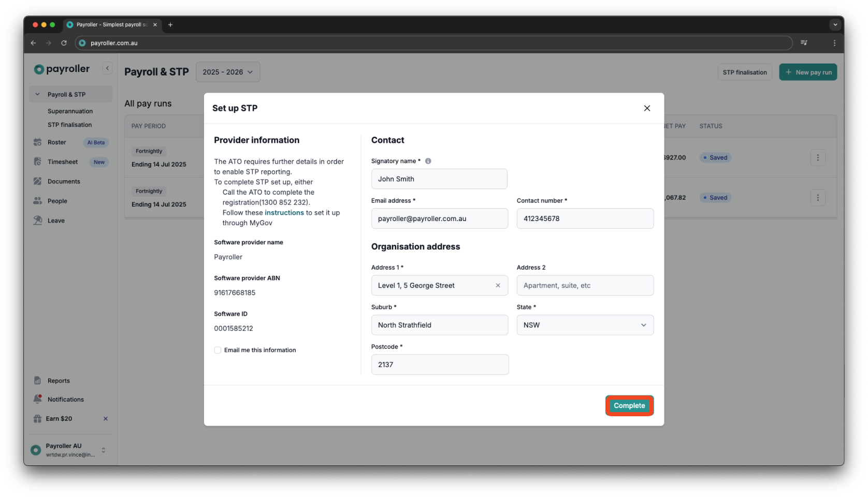Image resolution: width=868 pixels, height=497 pixels.
Task: Click the Saved status in second row
Action: pyautogui.click(x=715, y=198)
